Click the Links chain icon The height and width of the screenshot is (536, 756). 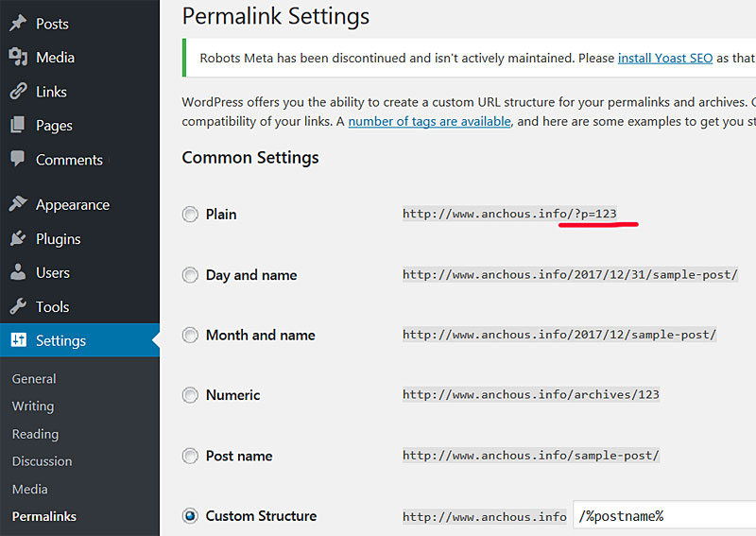[18, 92]
